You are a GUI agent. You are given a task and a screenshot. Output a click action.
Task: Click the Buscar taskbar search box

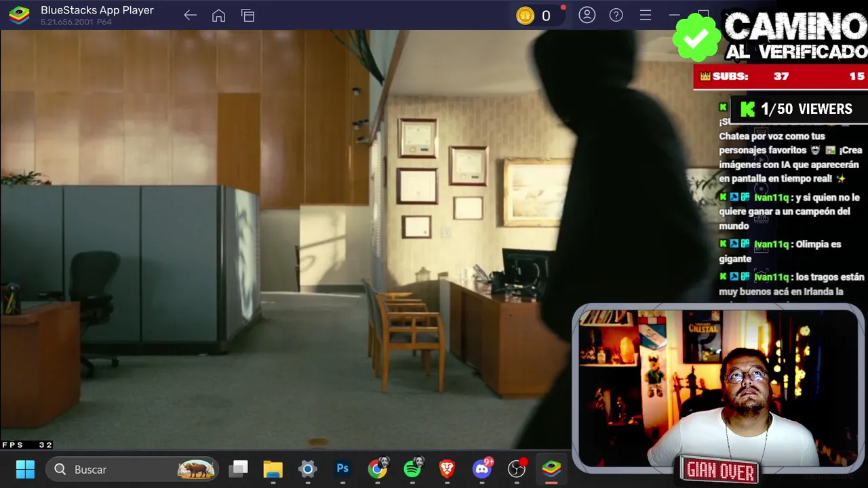(133, 469)
